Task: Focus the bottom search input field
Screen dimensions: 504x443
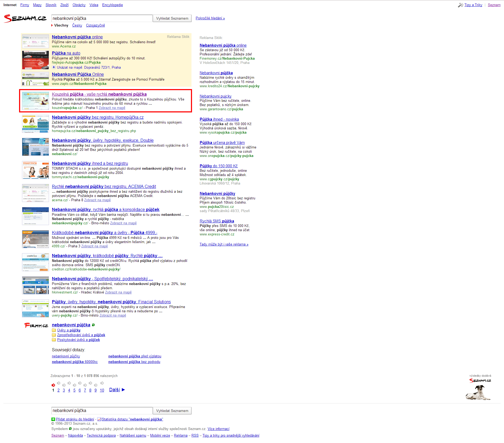Action: [x=102, y=411]
